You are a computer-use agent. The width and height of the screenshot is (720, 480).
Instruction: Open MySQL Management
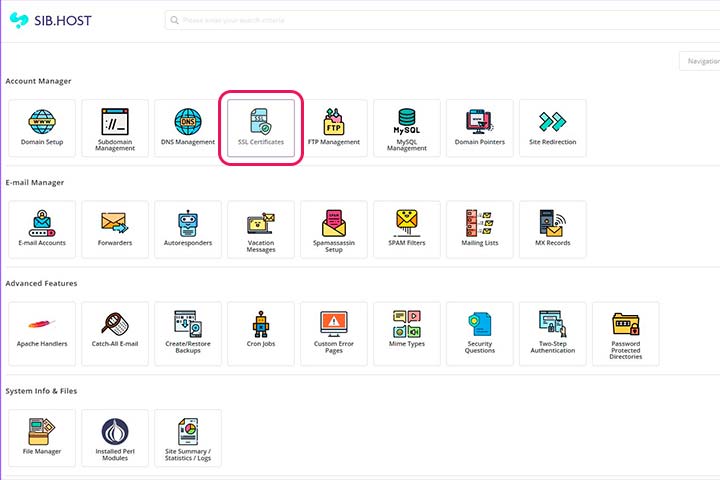pos(407,128)
